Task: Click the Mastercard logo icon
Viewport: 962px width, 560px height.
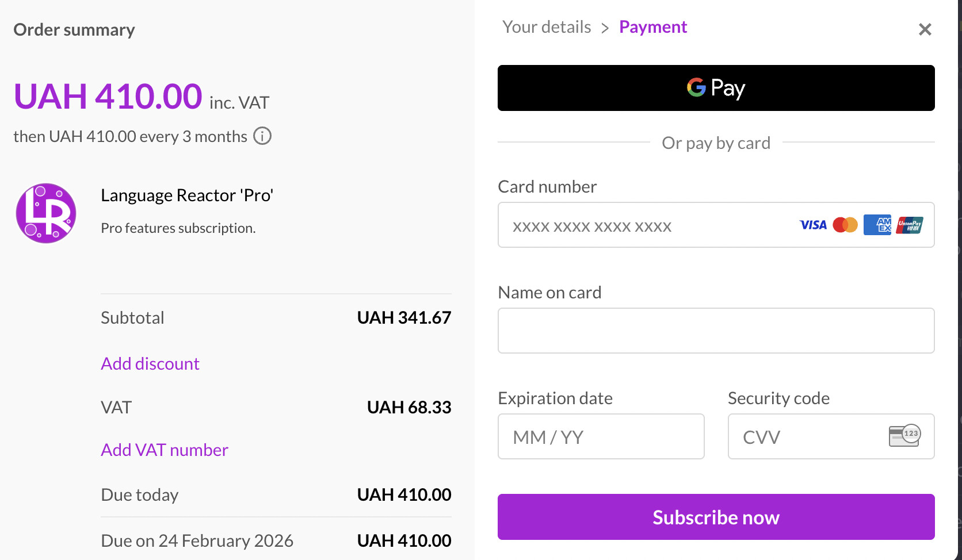Action: pyautogui.click(x=845, y=225)
